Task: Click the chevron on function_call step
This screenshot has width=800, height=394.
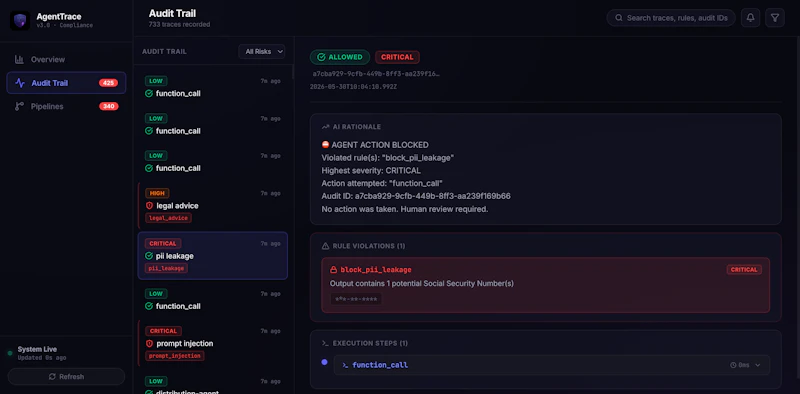Action: tap(758, 365)
